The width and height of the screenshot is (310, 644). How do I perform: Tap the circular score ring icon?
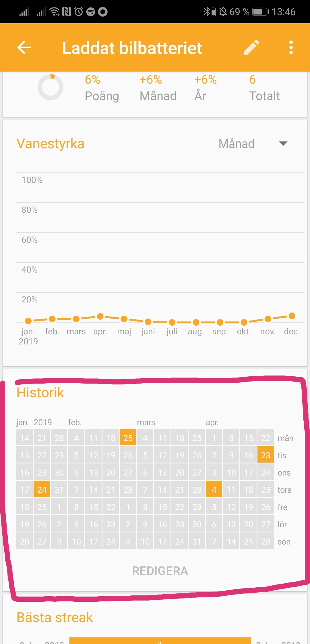(51, 87)
